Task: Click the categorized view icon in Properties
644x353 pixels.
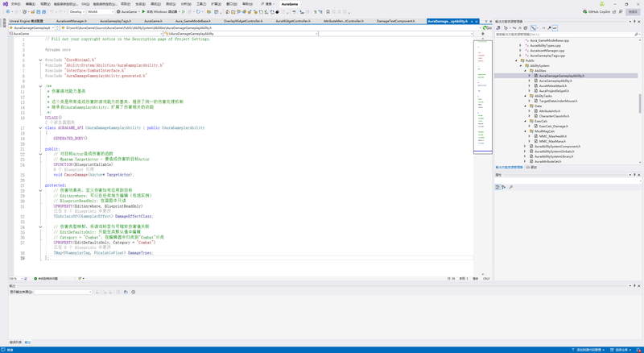Action: (497, 187)
